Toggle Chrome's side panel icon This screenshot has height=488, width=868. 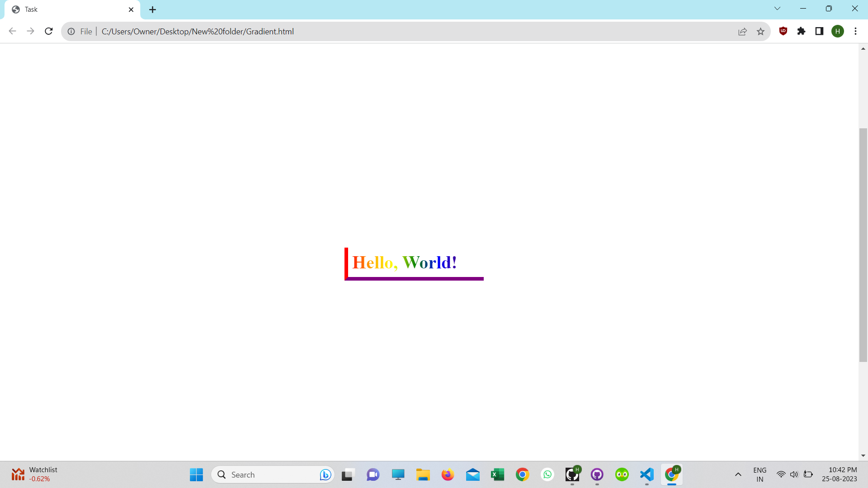tap(819, 31)
